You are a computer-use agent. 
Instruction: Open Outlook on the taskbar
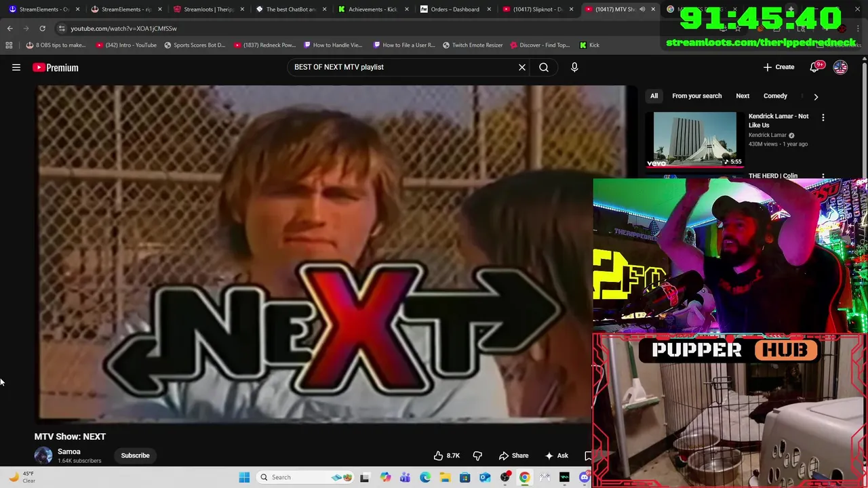[485, 477]
